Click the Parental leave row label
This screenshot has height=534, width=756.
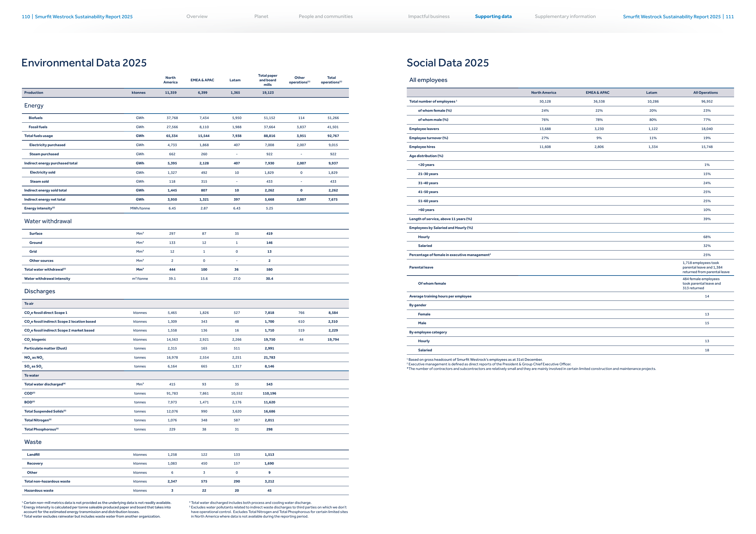[x=421, y=268]
